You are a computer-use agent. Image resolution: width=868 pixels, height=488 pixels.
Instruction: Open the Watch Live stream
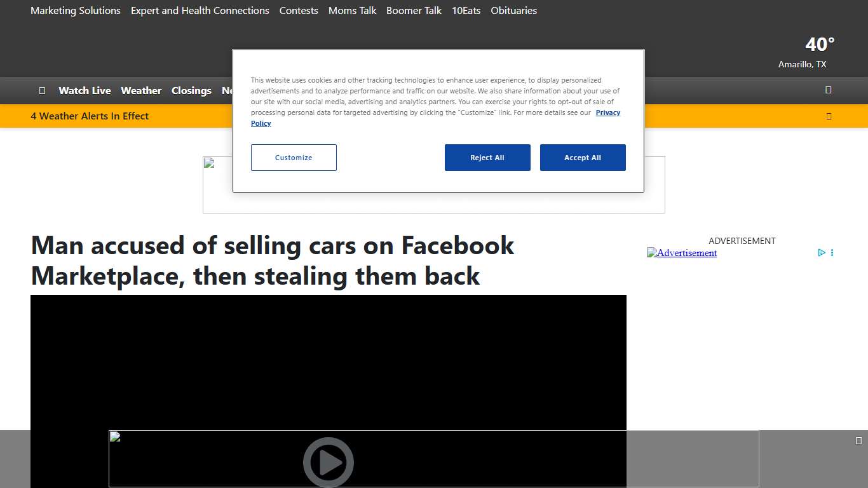[85, 90]
